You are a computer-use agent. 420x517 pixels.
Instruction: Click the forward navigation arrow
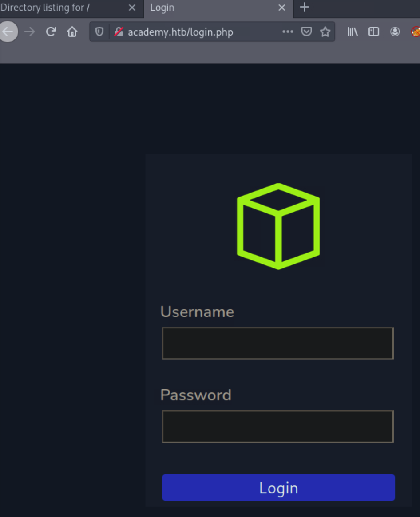tap(30, 32)
